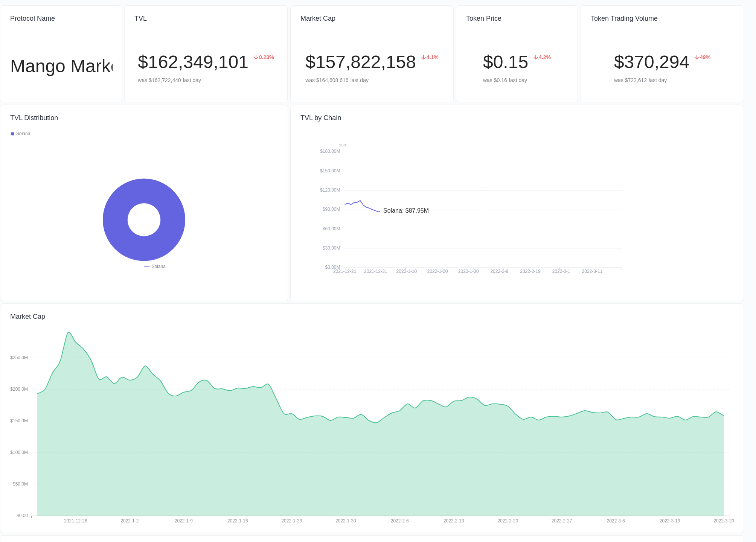Click the Market Cap area chart title
The height and width of the screenshot is (542, 756).
pos(27,317)
